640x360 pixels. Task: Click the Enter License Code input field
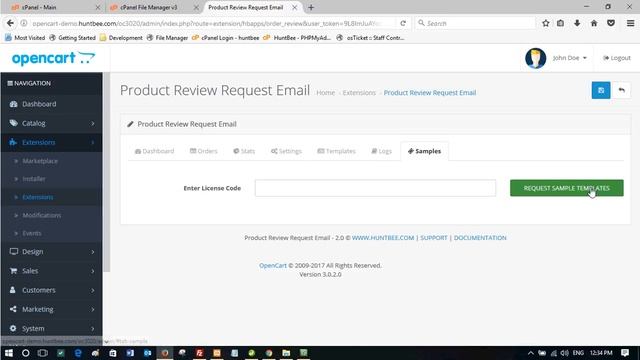click(x=375, y=188)
